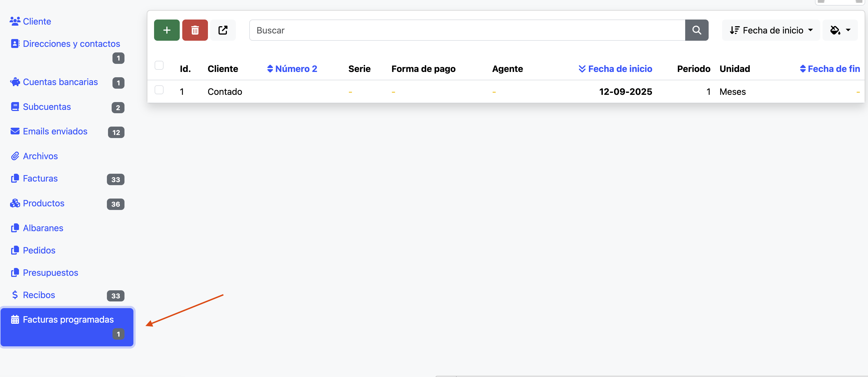Open the Productos section
The image size is (868, 377).
pyautogui.click(x=44, y=203)
